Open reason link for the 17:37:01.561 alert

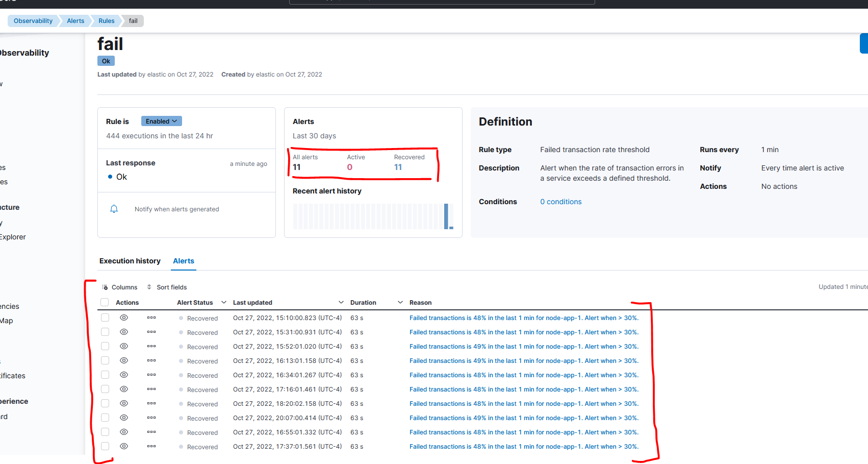(524, 446)
